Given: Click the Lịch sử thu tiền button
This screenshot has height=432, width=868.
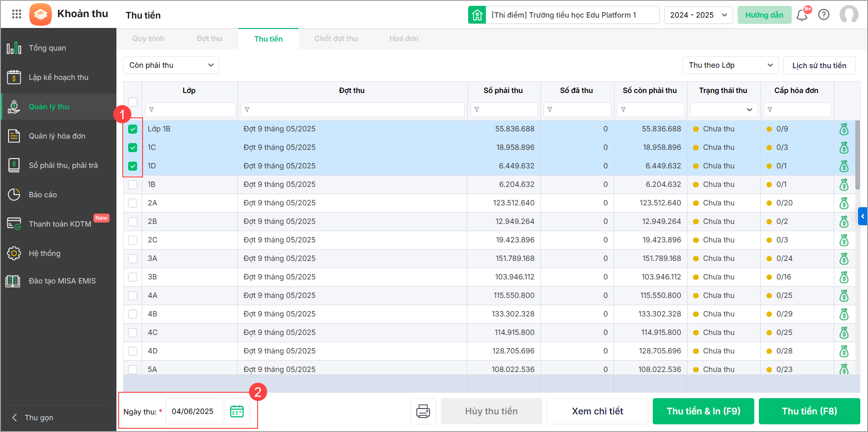Looking at the screenshot, I should pos(819,65).
